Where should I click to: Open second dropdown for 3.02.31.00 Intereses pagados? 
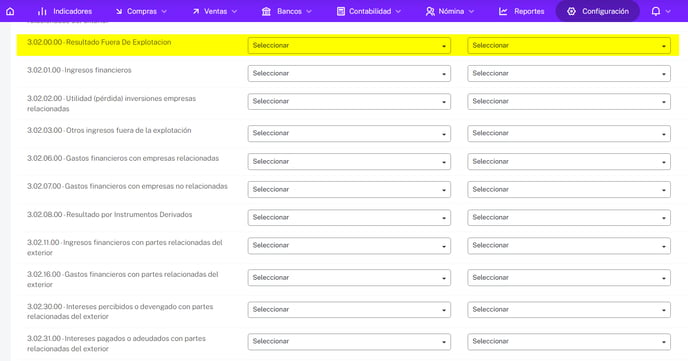pos(569,341)
